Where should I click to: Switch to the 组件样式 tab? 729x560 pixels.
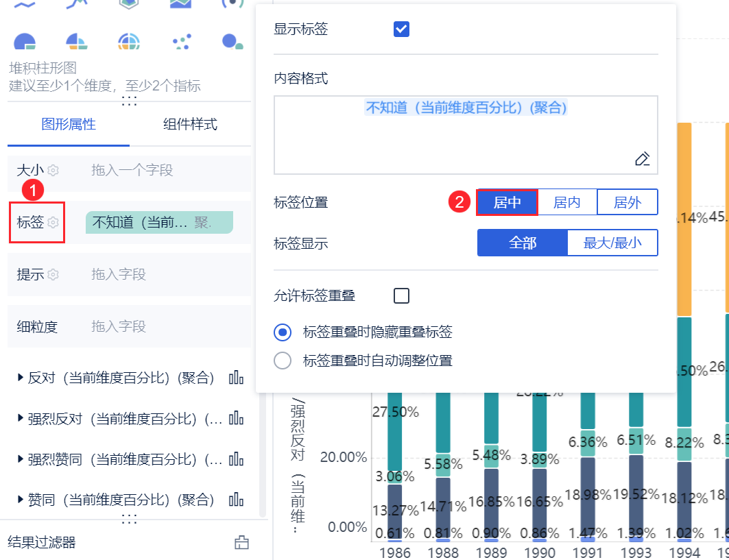[x=190, y=125]
